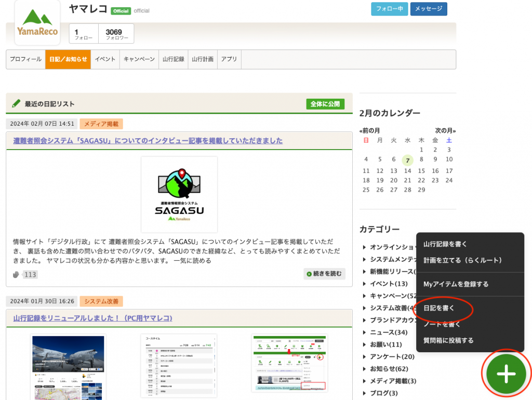This screenshot has height=400, width=532.
Task: Open the 山行記録をリニューアルしました post link
Action: [92, 318]
